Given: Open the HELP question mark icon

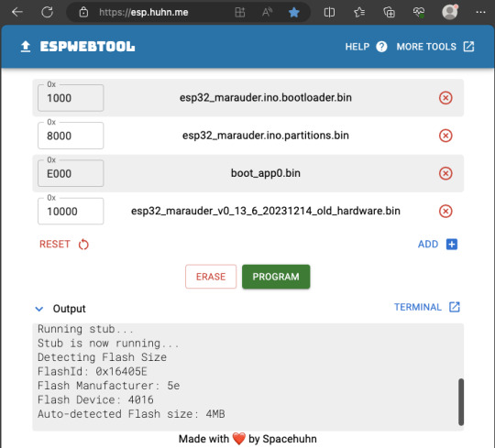Looking at the screenshot, I should click(381, 47).
